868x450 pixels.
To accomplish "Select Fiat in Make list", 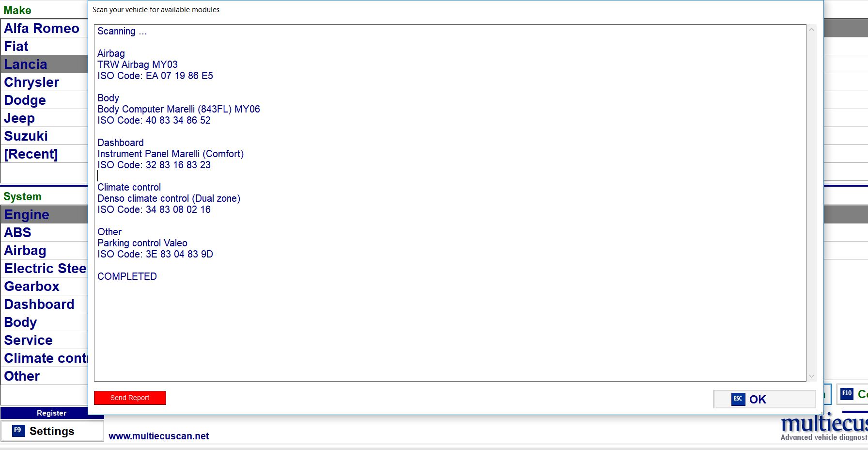I will point(44,47).
